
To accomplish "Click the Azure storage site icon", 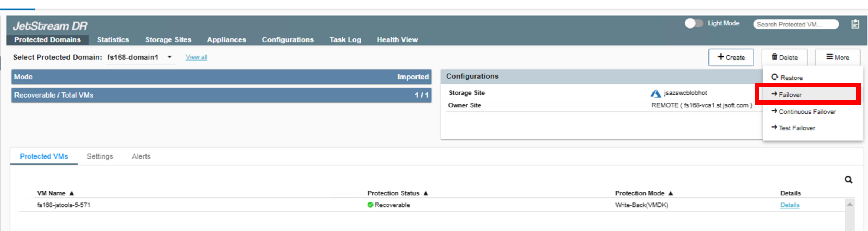I will point(655,93).
